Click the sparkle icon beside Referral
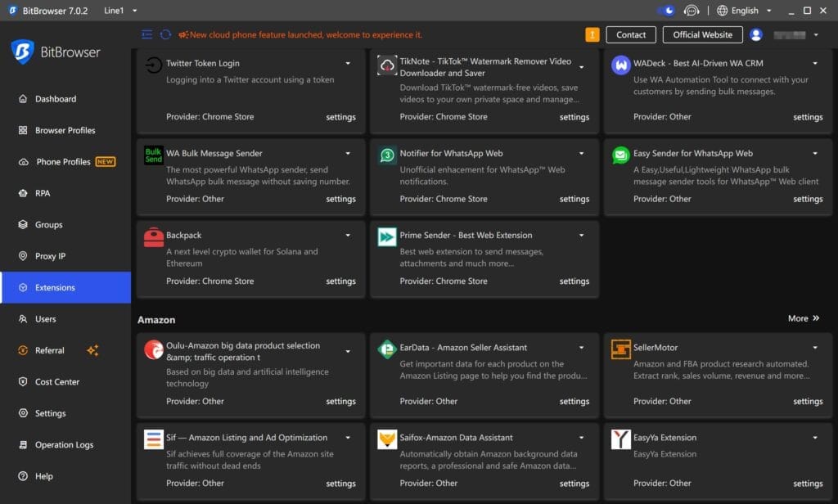This screenshot has height=504, width=838. click(x=92, y=350)
